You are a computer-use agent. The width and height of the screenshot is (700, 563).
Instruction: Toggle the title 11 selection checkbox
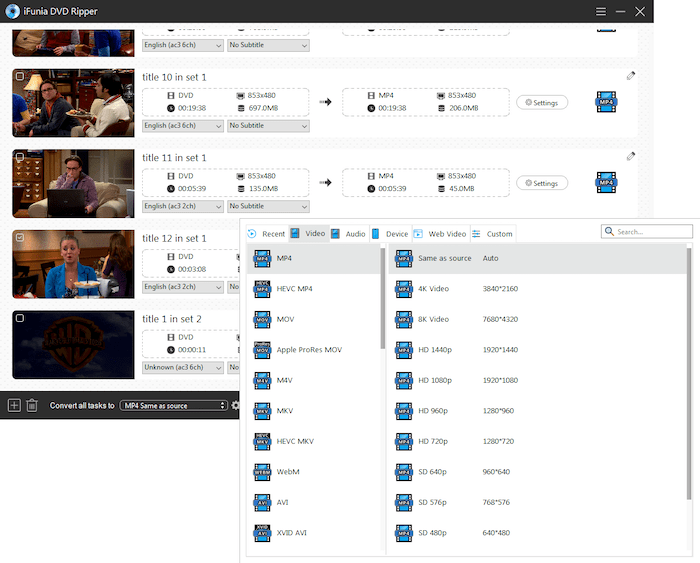(x=19, y=156)
